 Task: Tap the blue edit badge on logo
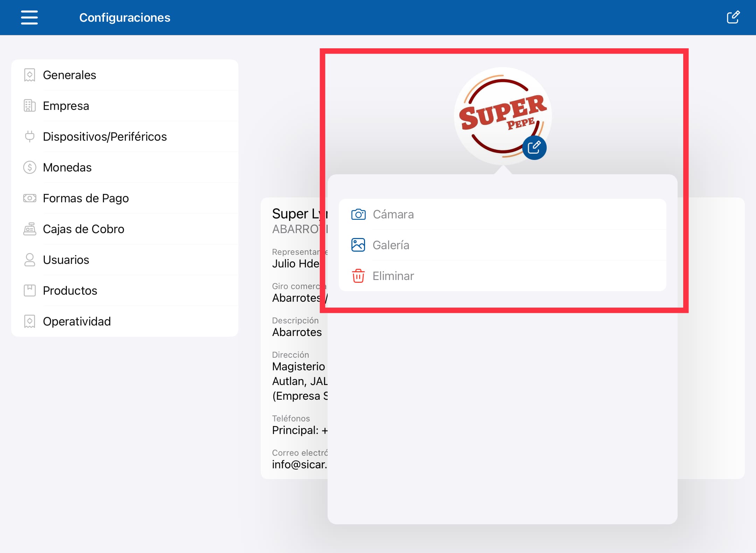[x=534, y=148]
